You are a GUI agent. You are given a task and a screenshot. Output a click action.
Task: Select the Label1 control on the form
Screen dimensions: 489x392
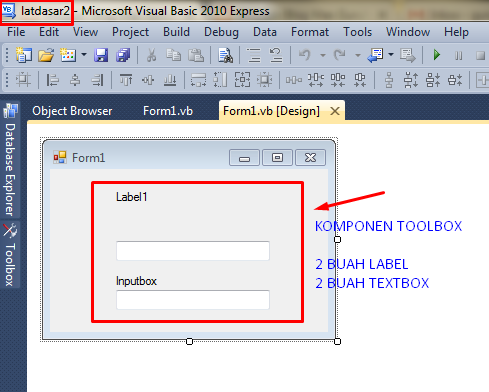point(131,197)
